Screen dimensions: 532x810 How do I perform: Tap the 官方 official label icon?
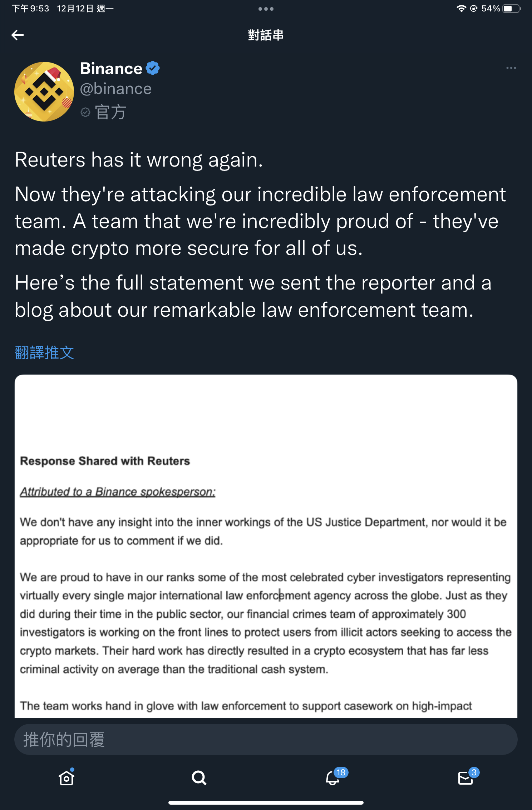85,112
